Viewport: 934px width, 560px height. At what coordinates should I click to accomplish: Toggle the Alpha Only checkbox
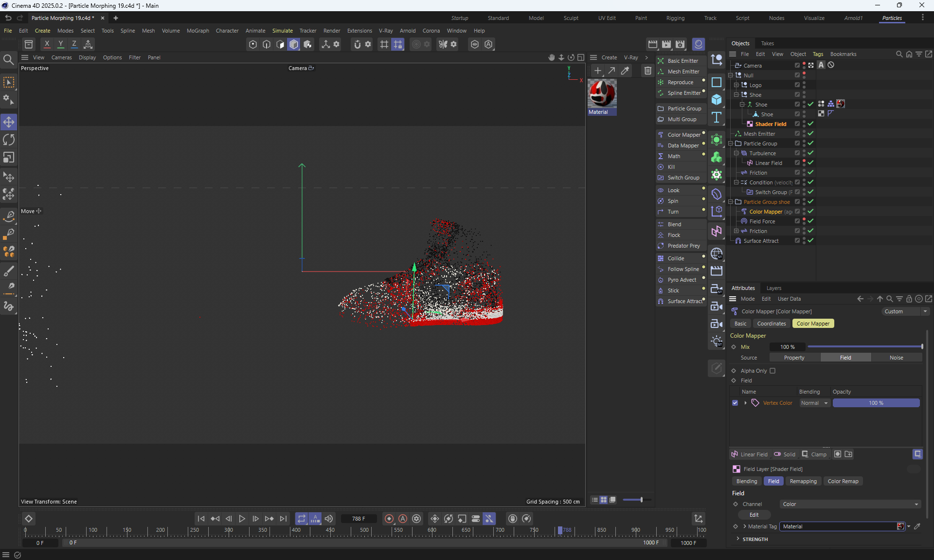point(772,371)
